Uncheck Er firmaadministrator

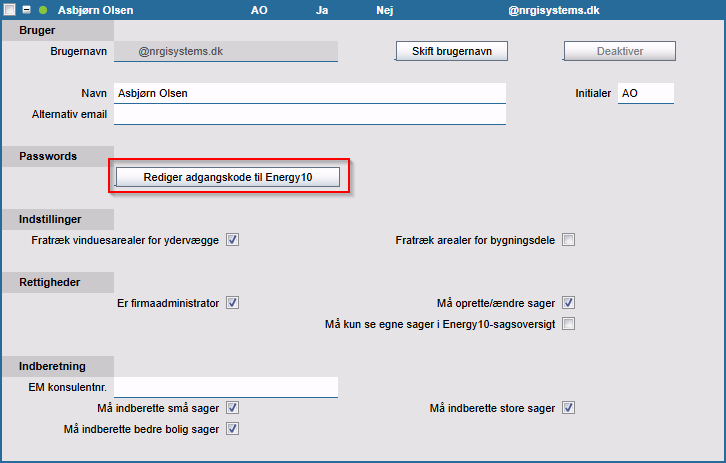click(232, 303)
